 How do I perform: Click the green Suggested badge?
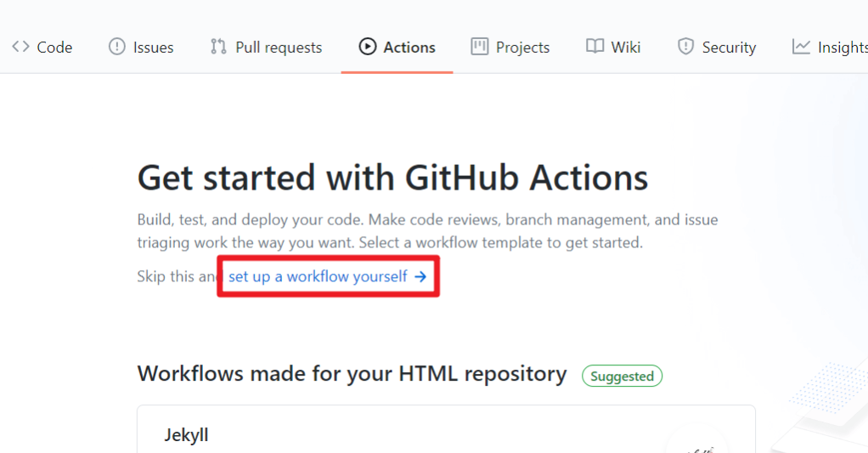(x=622, y=376)
